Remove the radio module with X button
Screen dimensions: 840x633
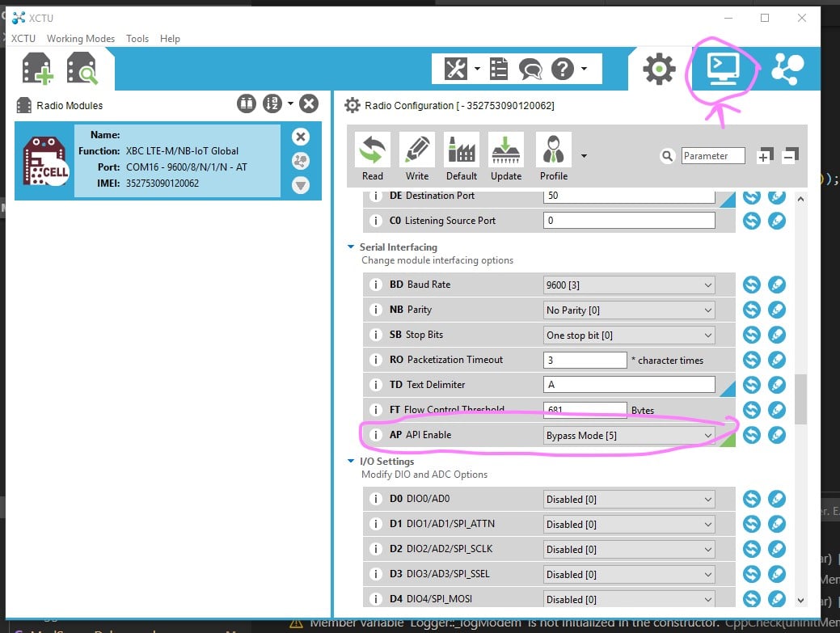pyautogui.click(x=300, y=137)
